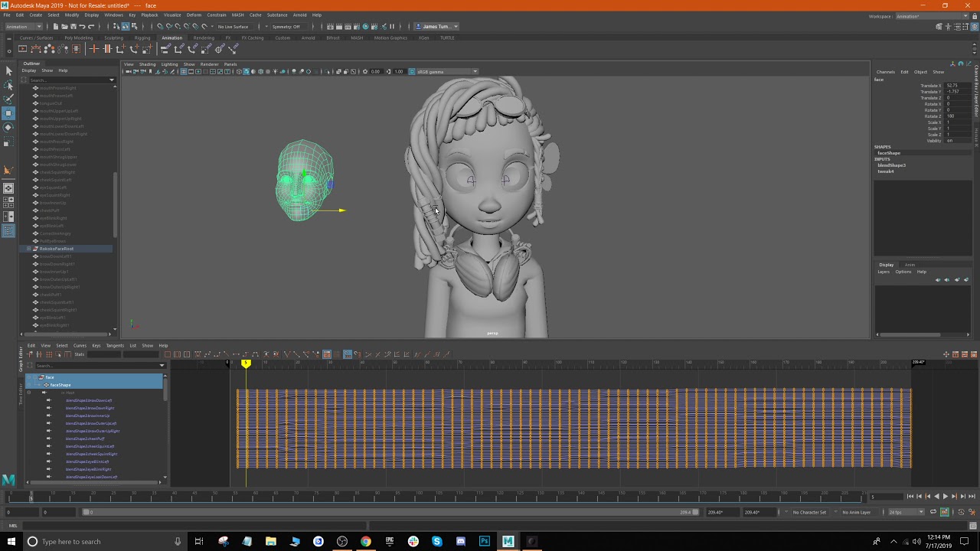
Task: Click the No Character Set button
Action: pyautogui.click(x=809, y=512)
